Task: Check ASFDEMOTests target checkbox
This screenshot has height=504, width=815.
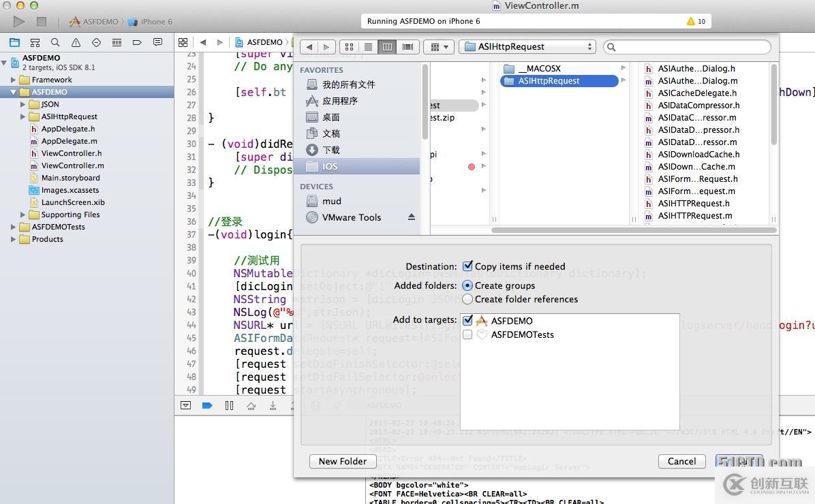Action: click(x=467, y=334)
